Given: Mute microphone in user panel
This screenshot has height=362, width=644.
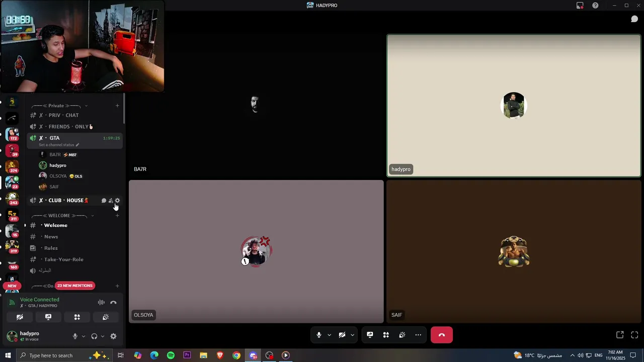Looking at the screenshot, I should (x=75, y=336).
